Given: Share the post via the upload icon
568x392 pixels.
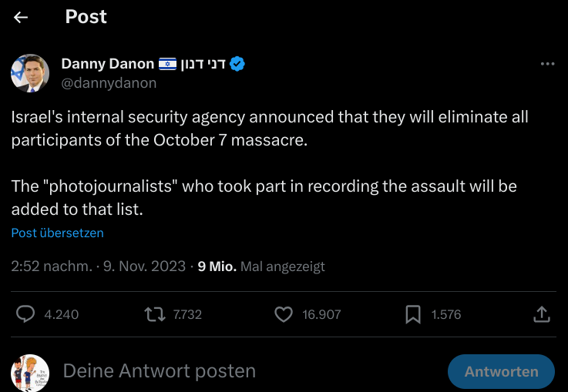Looking at the screenshot, I should (x=542, y=313).
